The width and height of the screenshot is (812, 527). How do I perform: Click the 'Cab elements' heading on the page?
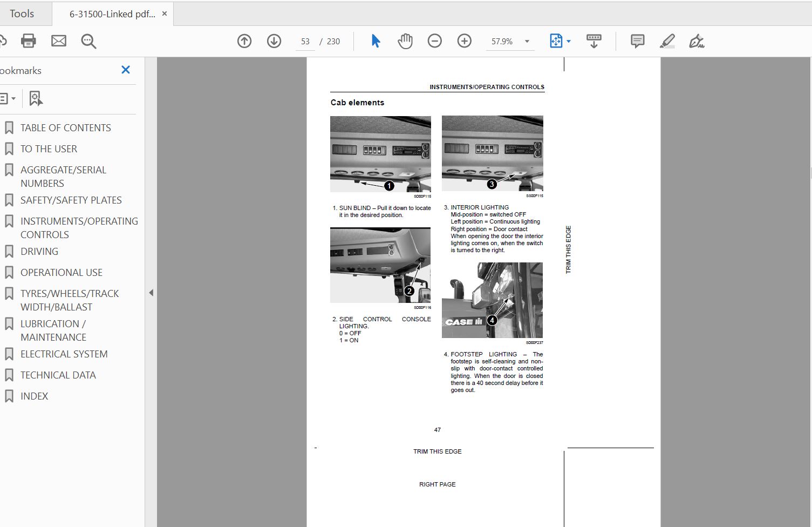click(357, 103)
